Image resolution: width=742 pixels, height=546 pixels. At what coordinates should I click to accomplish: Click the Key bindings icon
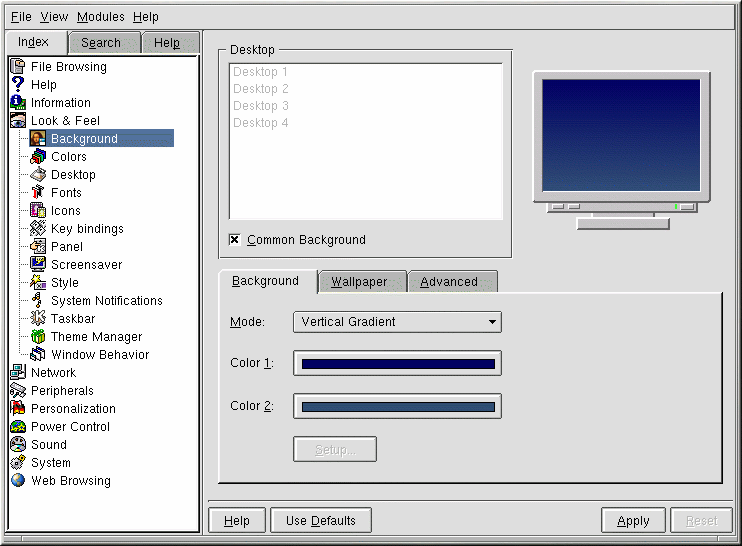[38, 229]
